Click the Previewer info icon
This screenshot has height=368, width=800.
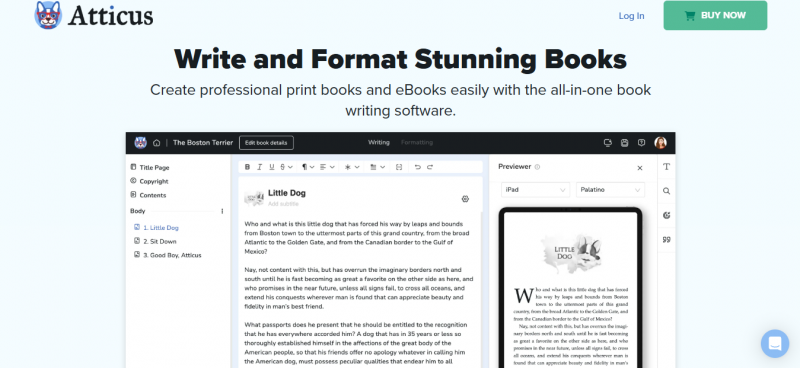pyautogui.click(x=537, y=167)
